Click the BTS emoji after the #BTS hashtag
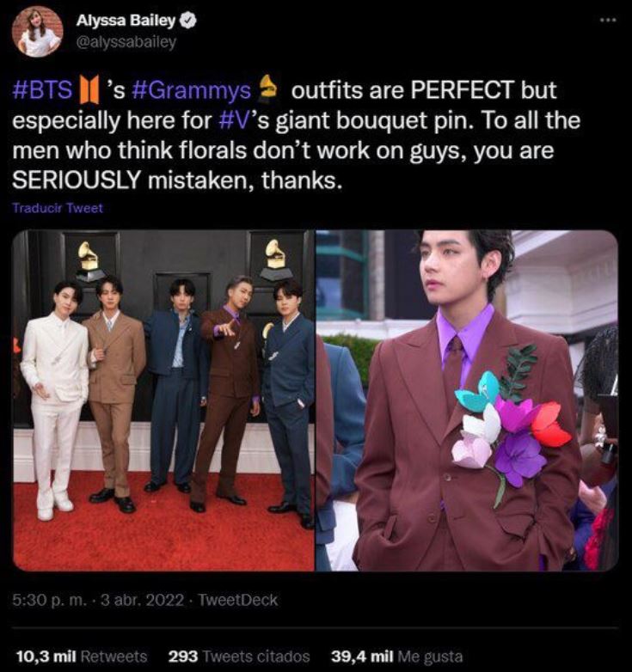 click(91, 89)
